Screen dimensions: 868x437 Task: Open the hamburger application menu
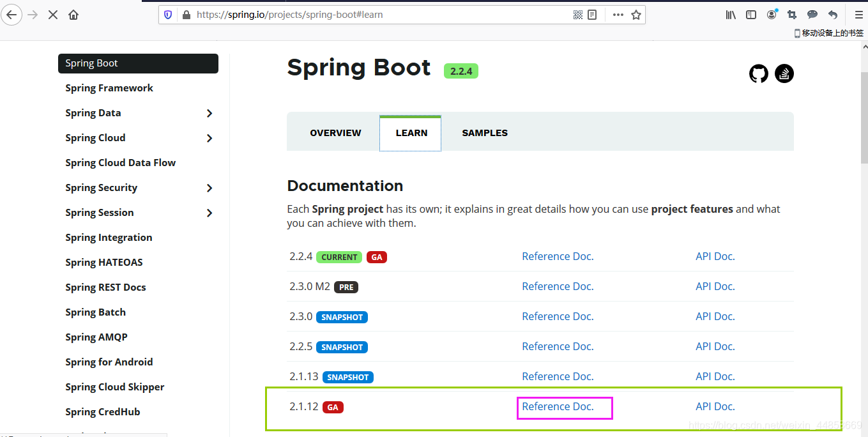858,15
